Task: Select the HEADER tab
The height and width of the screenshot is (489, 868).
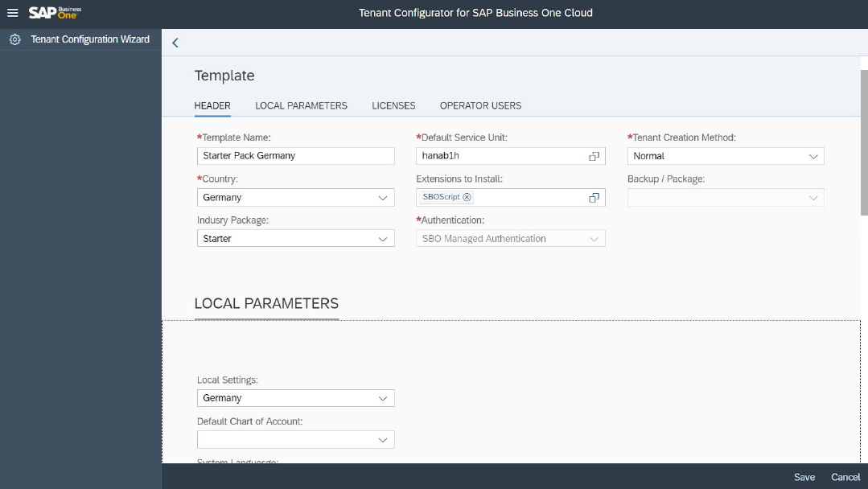Action: (x=212, y=105)
